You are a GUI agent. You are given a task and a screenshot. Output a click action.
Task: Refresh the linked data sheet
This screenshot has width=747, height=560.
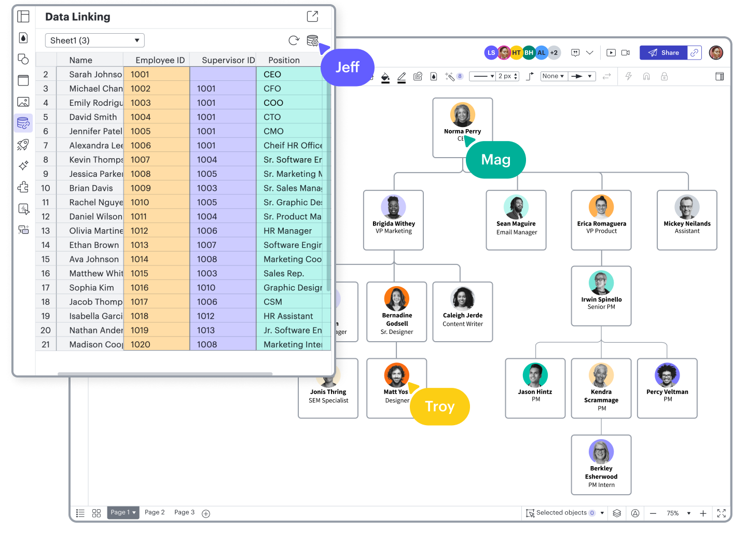tap(294, 40)
